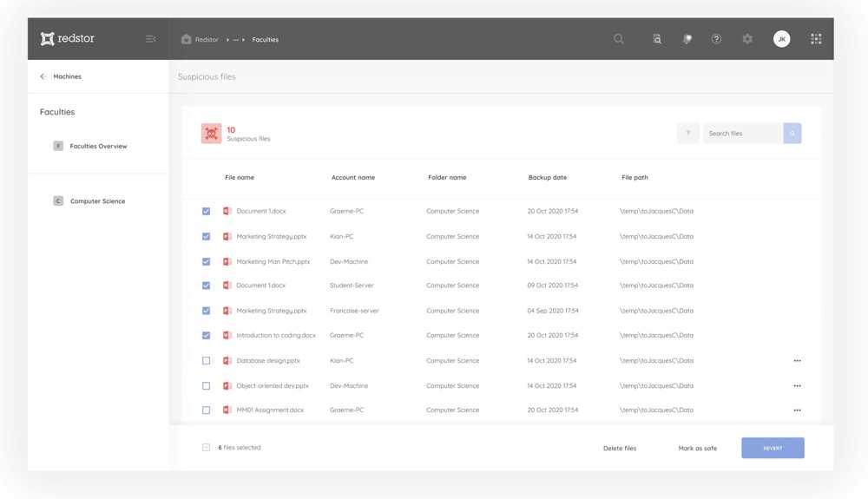Select Faculties Overview in sidebar

[x=98, y=147]
